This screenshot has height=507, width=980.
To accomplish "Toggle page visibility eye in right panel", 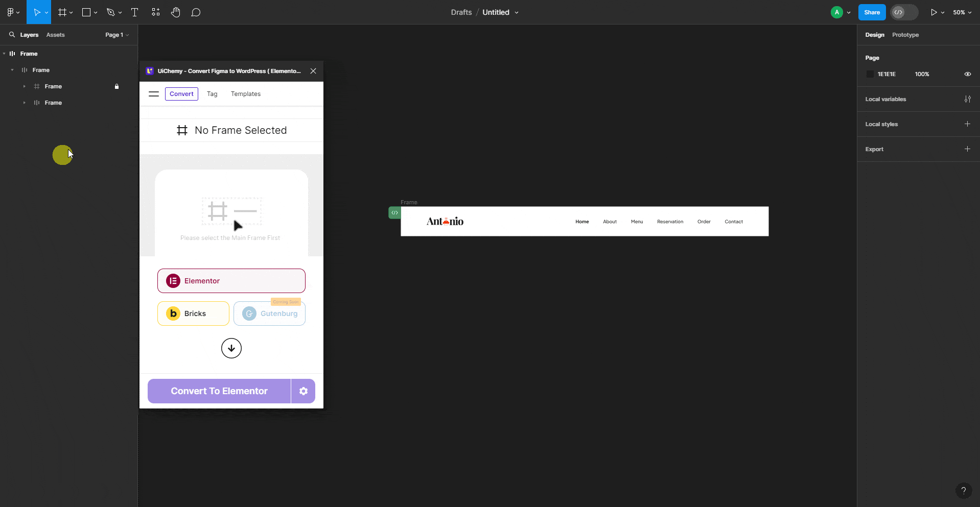I will (x=967, y=74).
